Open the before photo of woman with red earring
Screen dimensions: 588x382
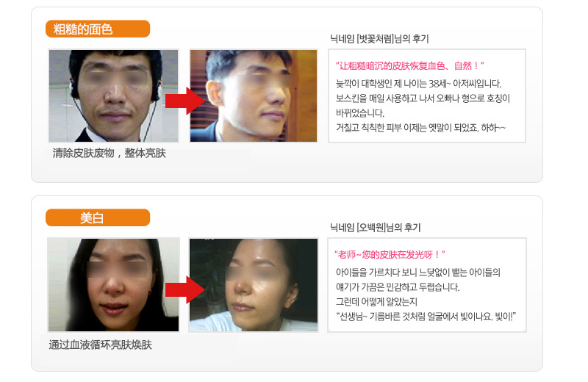click(x=113, y=284)
